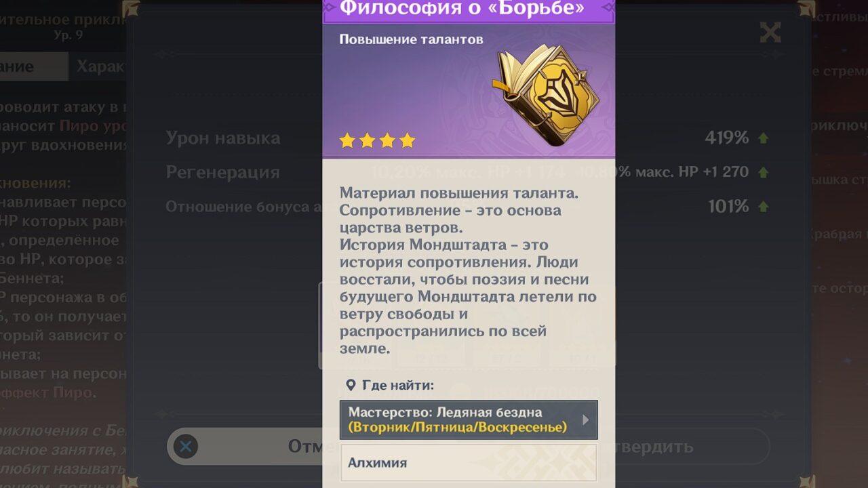The height and width of the screenshot is (488, 868).
Task: Open the «Мастерство: Ледяная бездна» source entry
Action: (469, 420)
